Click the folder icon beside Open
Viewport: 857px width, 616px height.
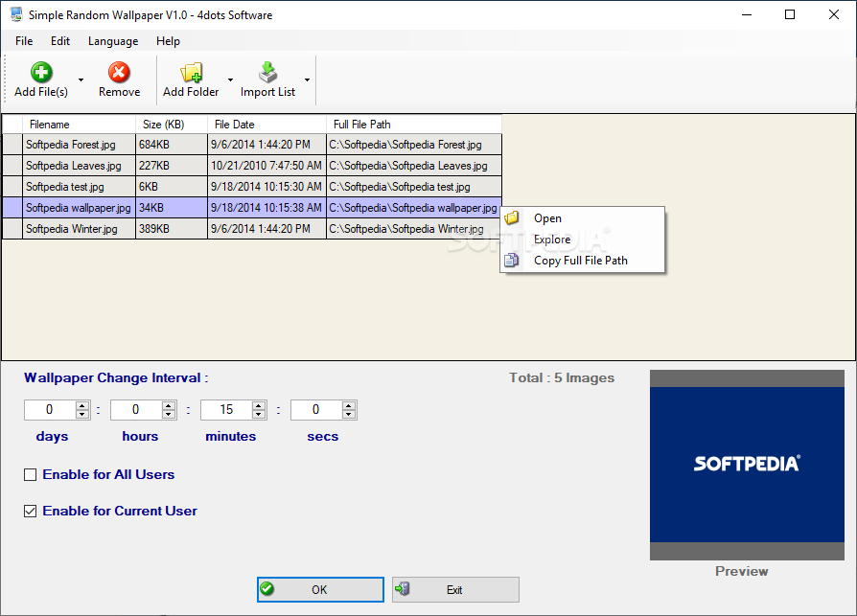tap(512, 217)
